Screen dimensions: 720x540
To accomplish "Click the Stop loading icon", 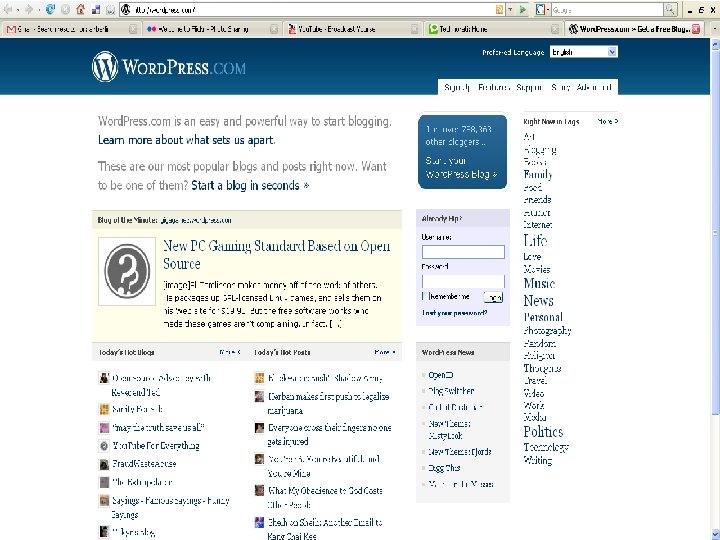I will point(66,9).
